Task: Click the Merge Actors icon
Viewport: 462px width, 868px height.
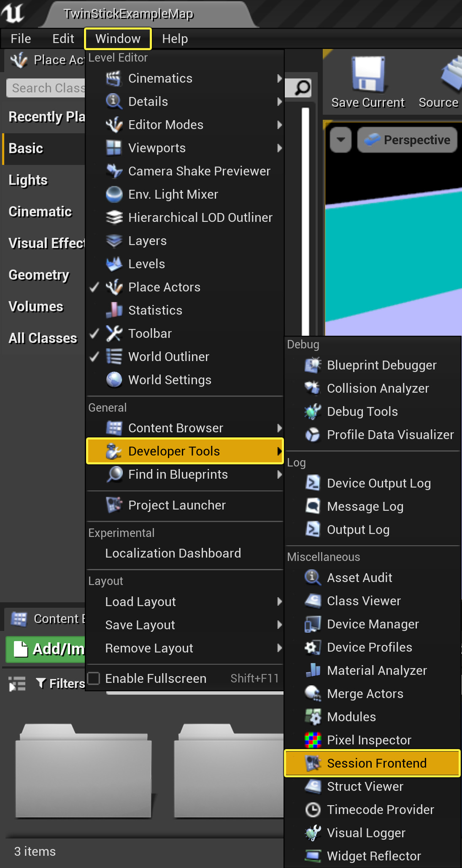Action: 313,694
